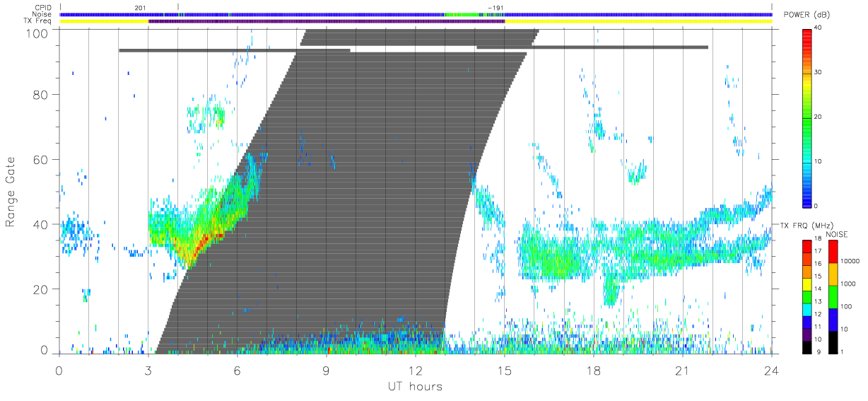Click the NOISE color scale bar
Image resolution: width=868 pixels, height=401 pixels.
point(833,296)
